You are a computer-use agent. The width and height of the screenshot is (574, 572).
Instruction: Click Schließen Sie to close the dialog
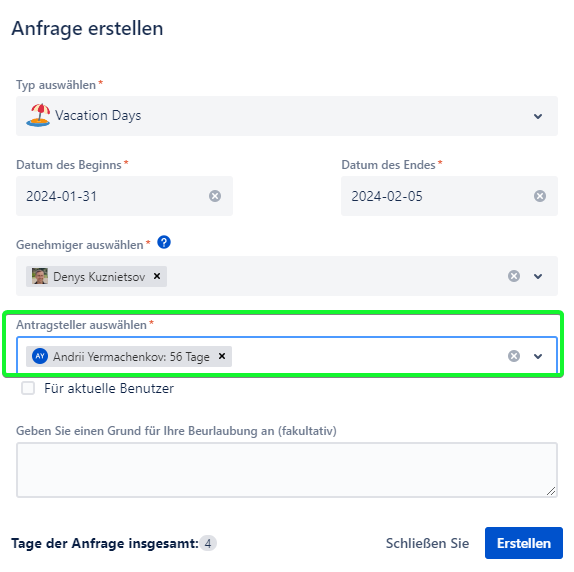[428, 543]
